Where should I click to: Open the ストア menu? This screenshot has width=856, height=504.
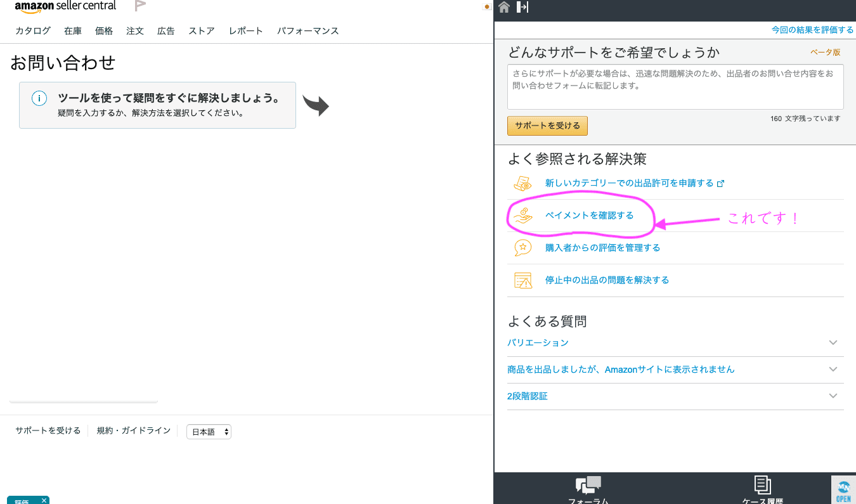pos(202,30)
